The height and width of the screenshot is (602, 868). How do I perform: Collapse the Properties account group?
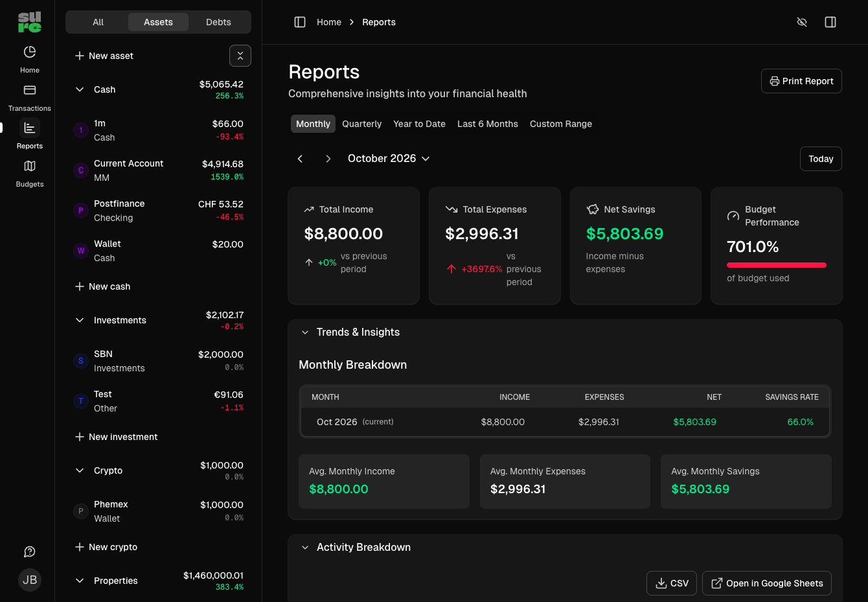pos(80,581)
